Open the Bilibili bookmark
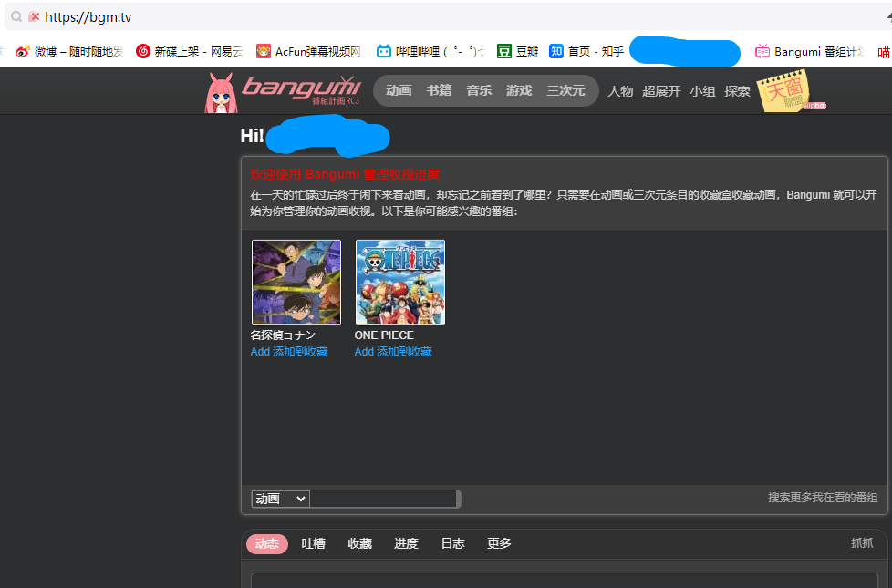892x588 pixels. click(x=430, y=52)
